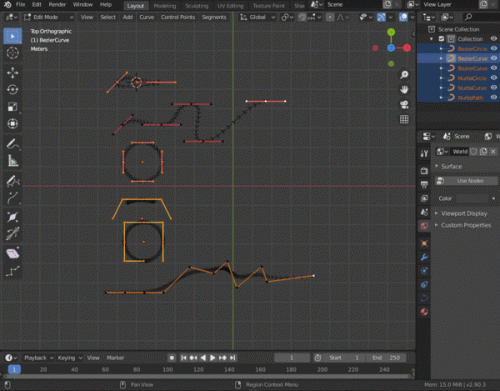Open the Edit Mode dropdown
The height and width of the screenshot is (391, 500).
49,17
